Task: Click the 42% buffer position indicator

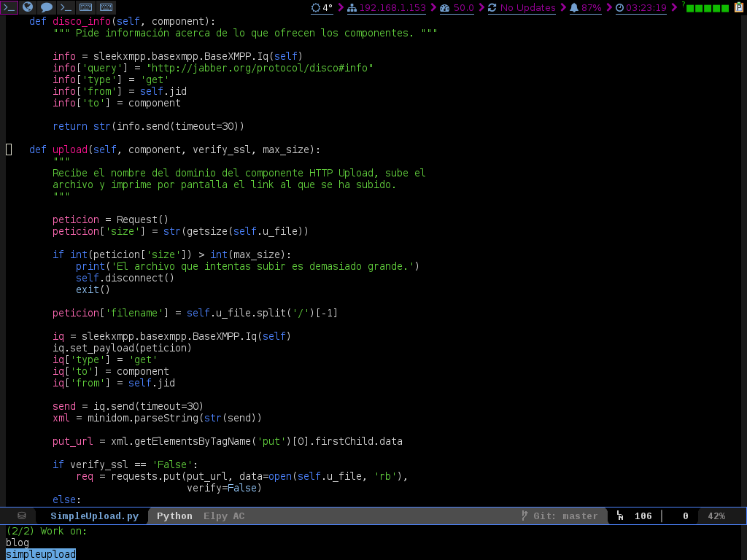Action: (x=716, y=516)
